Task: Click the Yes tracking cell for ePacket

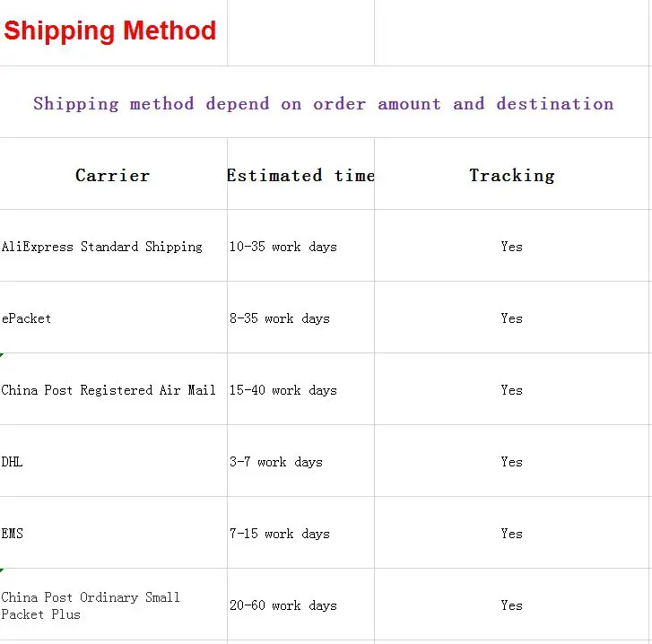Action: coord(511,318)
